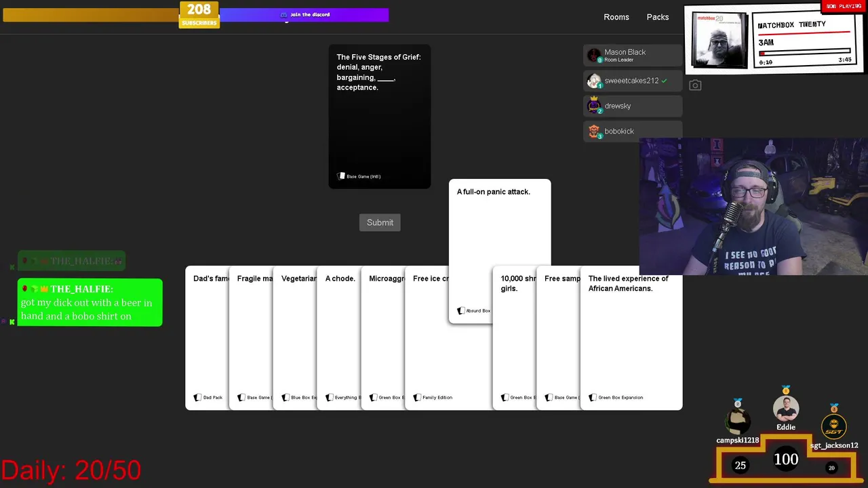Click the Discord logo in the purple banner

[x=283, y=14]
